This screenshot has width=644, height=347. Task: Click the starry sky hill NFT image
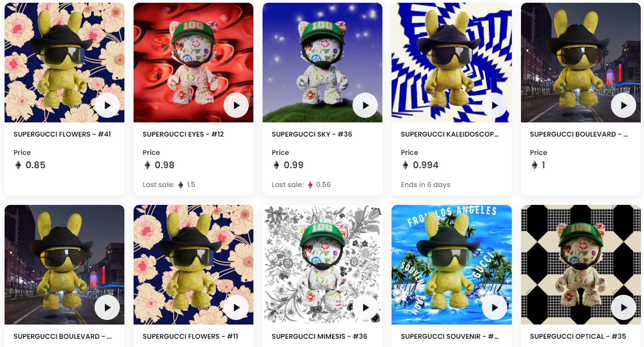coord(322,62)
